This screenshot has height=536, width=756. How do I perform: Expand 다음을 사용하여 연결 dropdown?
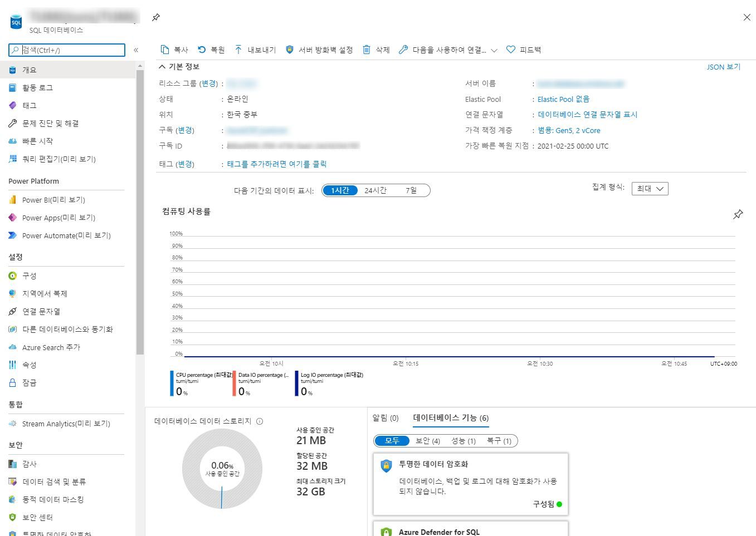pos(494,50)
